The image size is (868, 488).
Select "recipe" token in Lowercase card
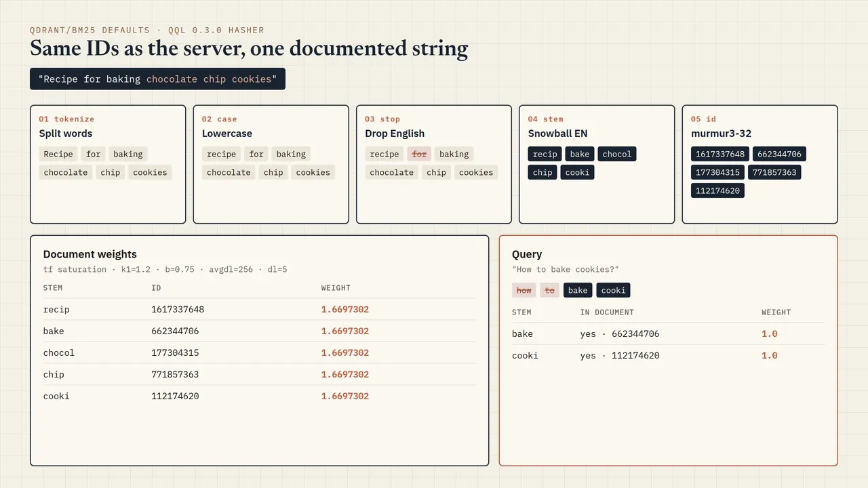click(x=222, y=154)
